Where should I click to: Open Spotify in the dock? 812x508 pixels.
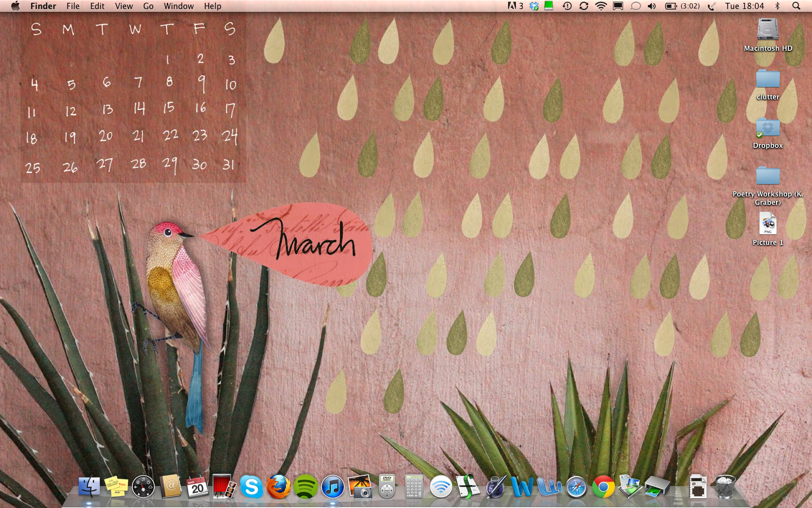306,487
